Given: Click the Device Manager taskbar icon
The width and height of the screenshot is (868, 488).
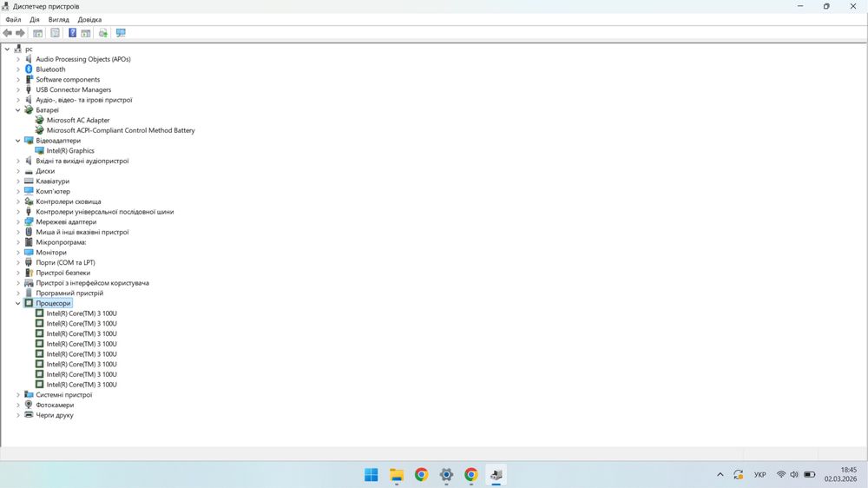Looking at the screenshot, I should tap(496, 475).
